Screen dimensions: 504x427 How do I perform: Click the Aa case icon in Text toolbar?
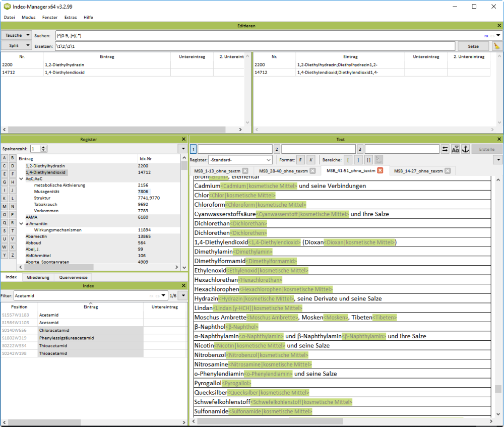click(x=456, y=149)
